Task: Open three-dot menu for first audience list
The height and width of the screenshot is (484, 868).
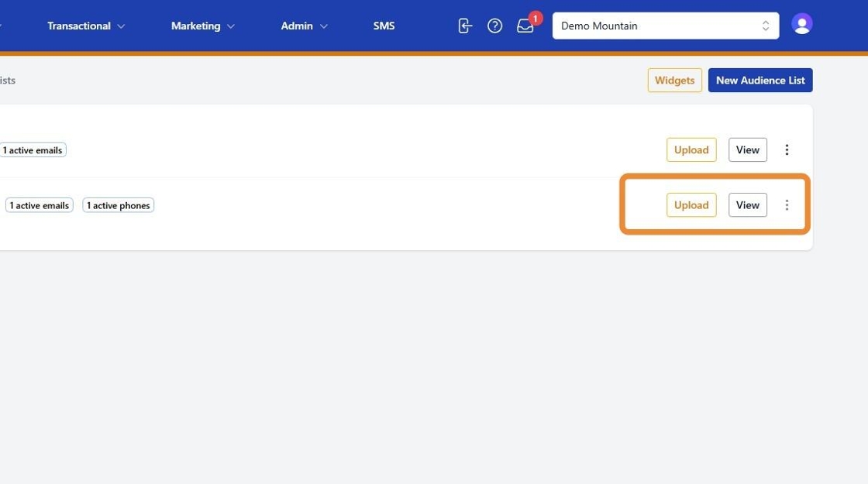Action: click(787, 150)
